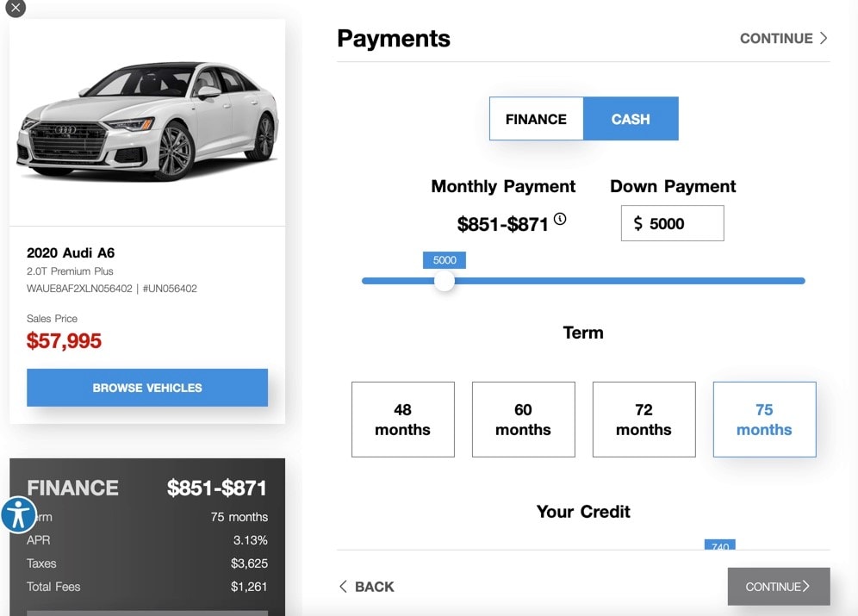Select the 75 months term
858x616 pixels.
pyautogui.click(x=764, y=420)
